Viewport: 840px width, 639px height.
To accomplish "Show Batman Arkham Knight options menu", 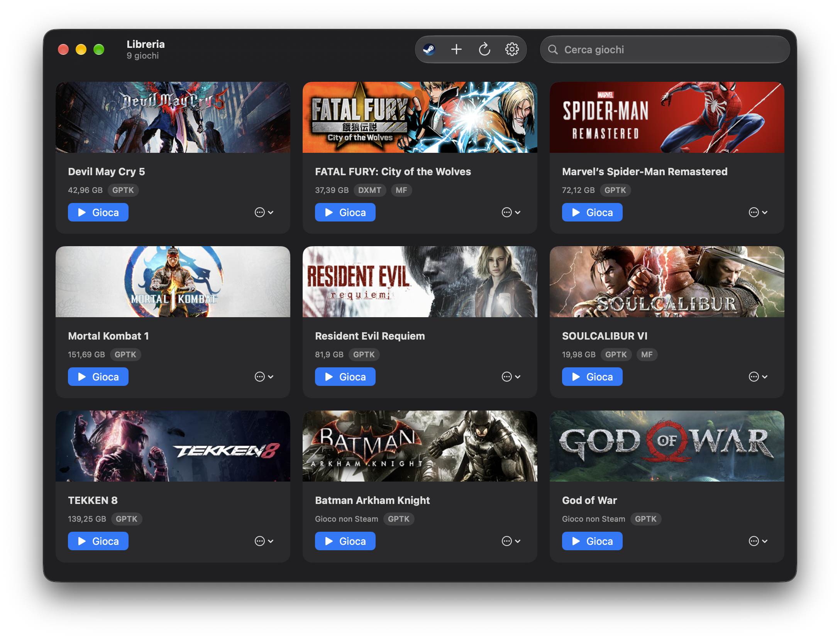I will click(x=511, y=541).
